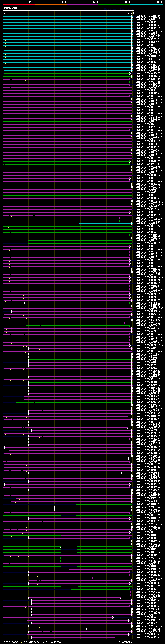Select the UniRef100_C8VSU7 label
The image size is (165, 644).
(x=148, y=365)
